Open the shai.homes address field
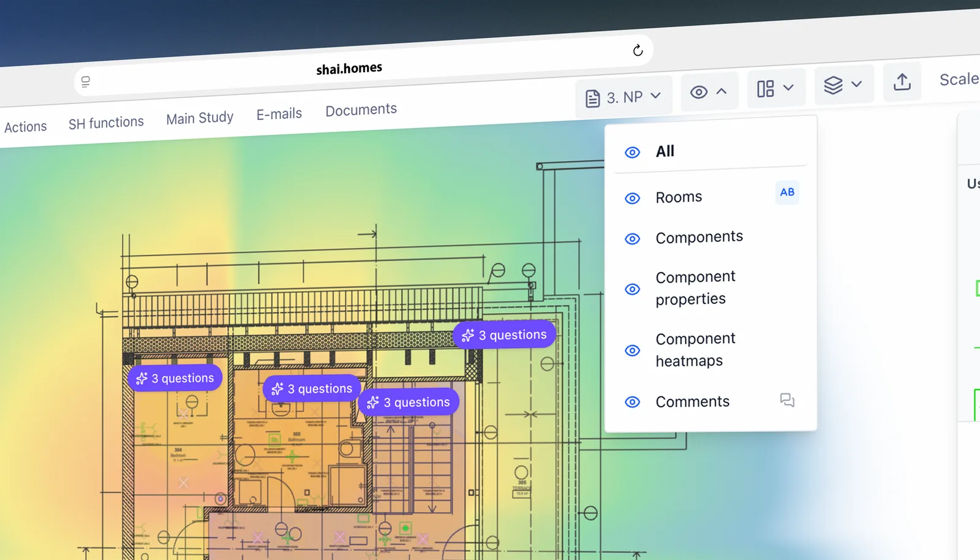The width and height of the screenshot is (980, 560). tap(364, 66)
